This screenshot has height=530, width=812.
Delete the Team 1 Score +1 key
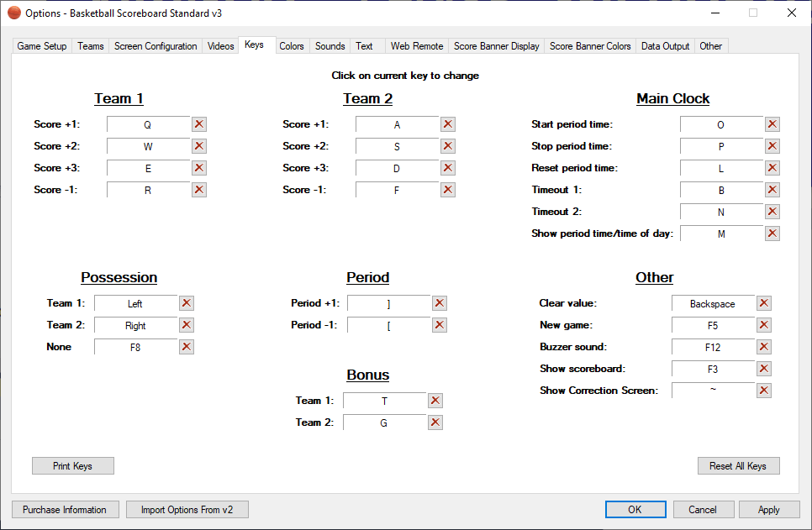(x=199, y=123)
